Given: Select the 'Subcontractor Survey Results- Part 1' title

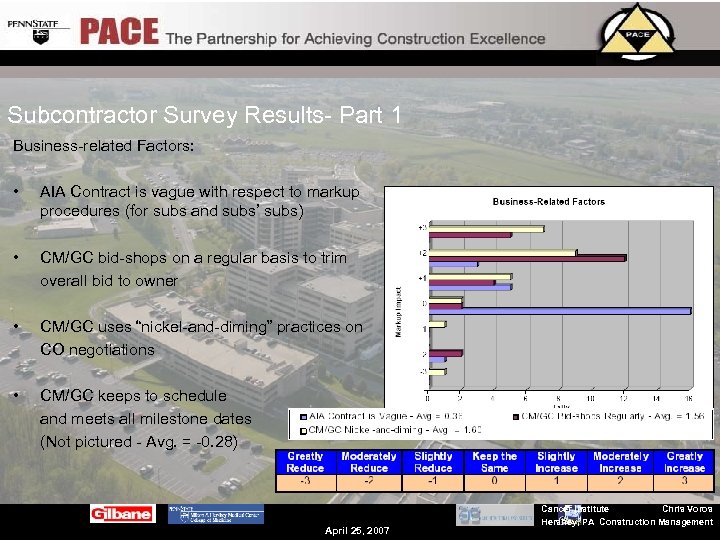Looking at the screenshot, I should click(204, 115).
